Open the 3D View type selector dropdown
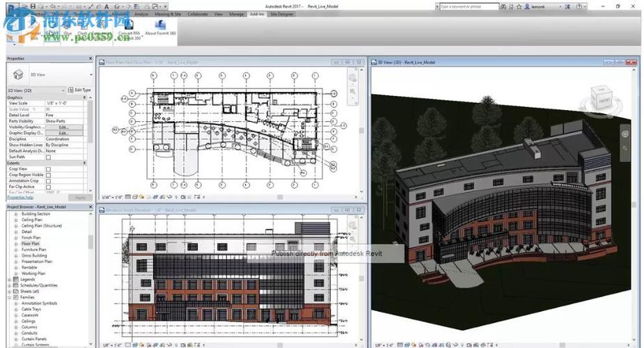644x348 pixels. point(91,74)
